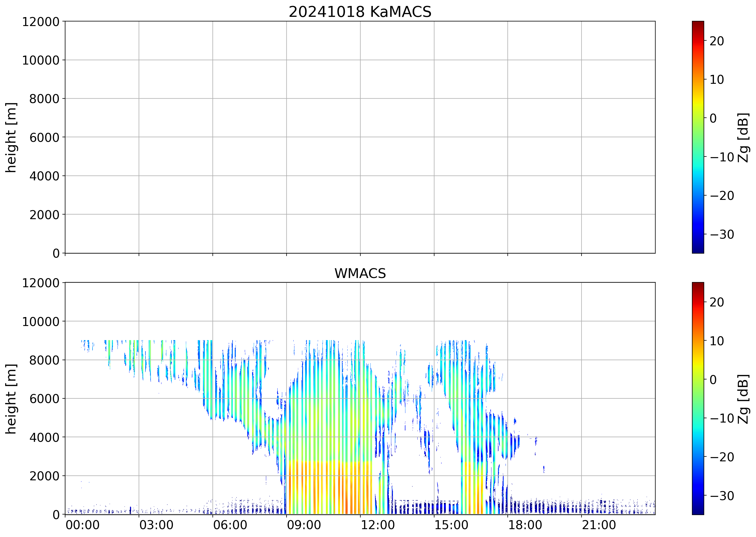Click the top colorbar 20 tick label
Image resolution: width=756 pixels, height=537 pixels.
(x=716, y=41)
